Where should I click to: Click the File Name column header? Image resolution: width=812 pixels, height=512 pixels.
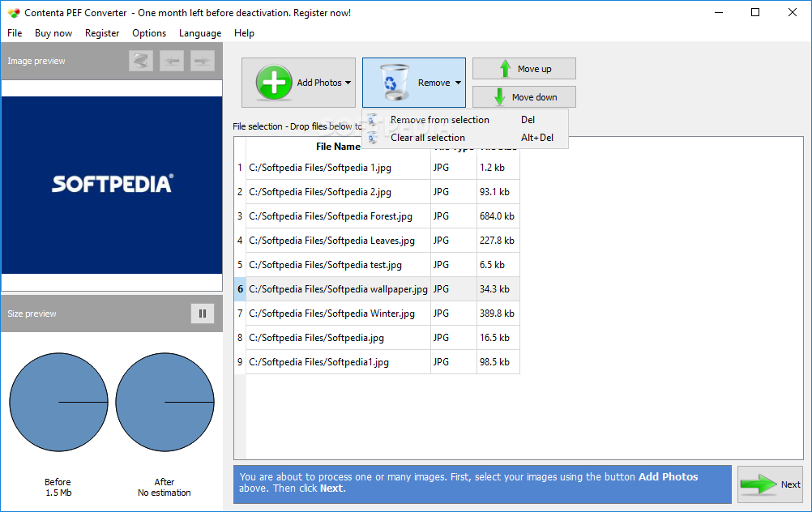pos(338,147)
